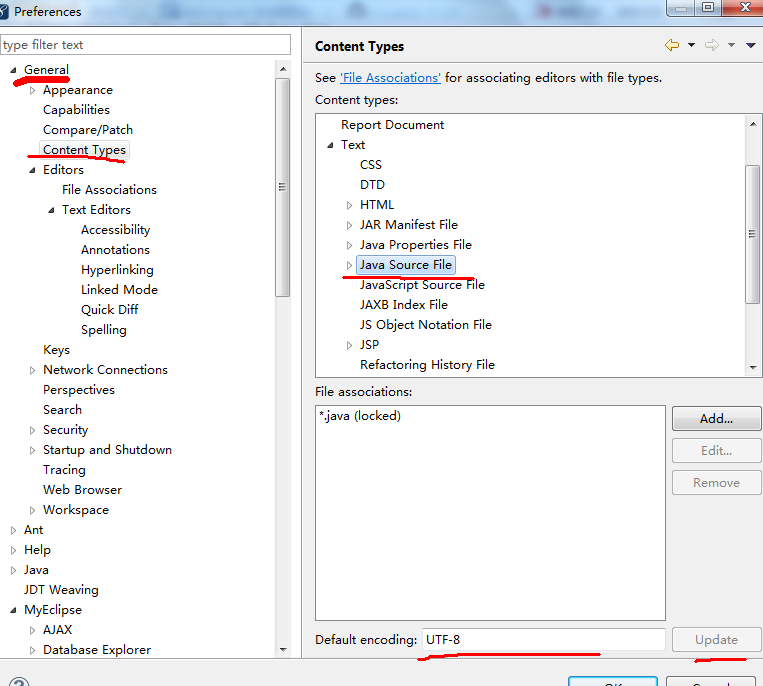This screenshot has width=763, height=686.
Task: Open the back history dropdown arrow
Action: pyautogui.click(x=691, y=46)
